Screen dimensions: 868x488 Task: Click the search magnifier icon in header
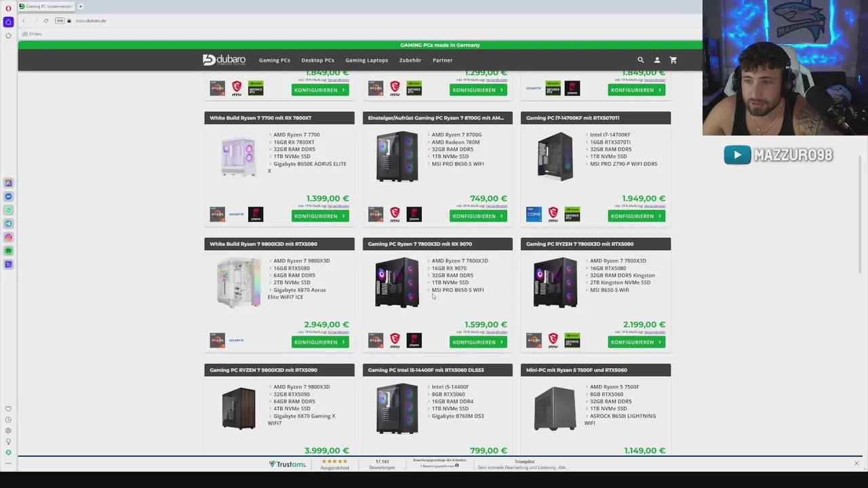640,60
